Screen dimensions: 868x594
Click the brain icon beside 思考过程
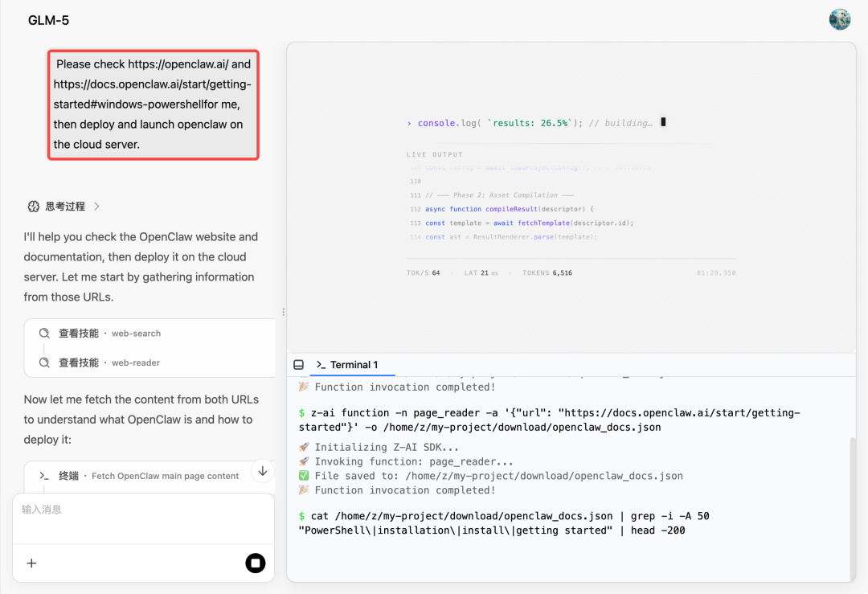pos(33,207)
